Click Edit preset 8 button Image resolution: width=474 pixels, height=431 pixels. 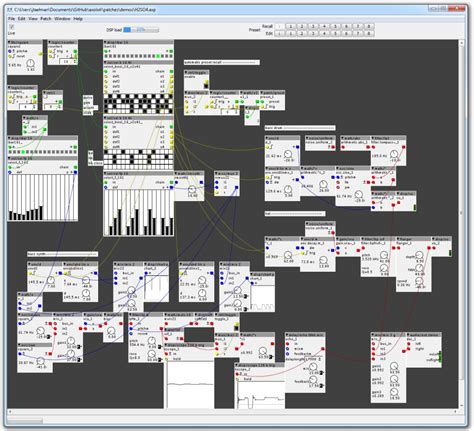[368, 33]
